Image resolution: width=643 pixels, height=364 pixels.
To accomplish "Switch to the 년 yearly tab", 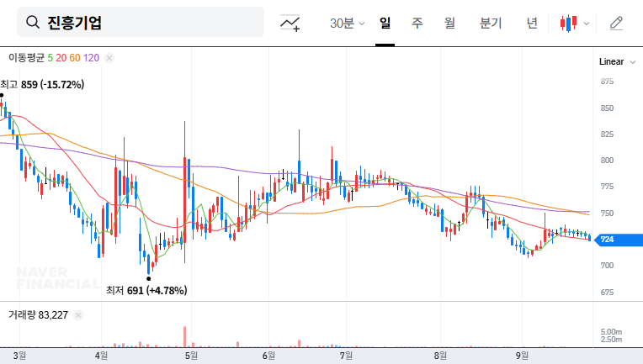I will click(532, 23).
